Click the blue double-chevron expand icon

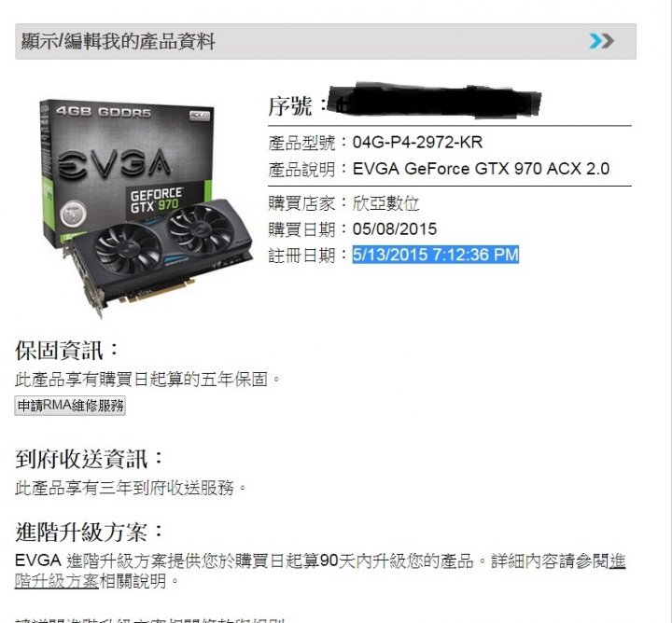601,41
